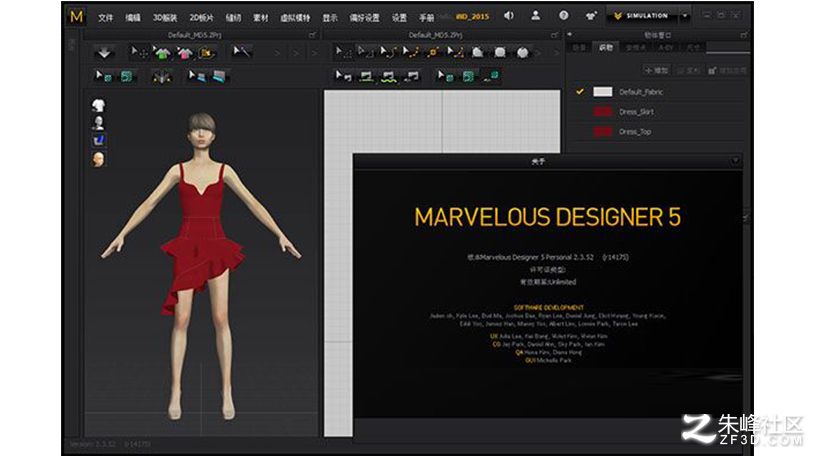
Task: Open the 手册 (Manual) menu
Action: pos(427,18)
